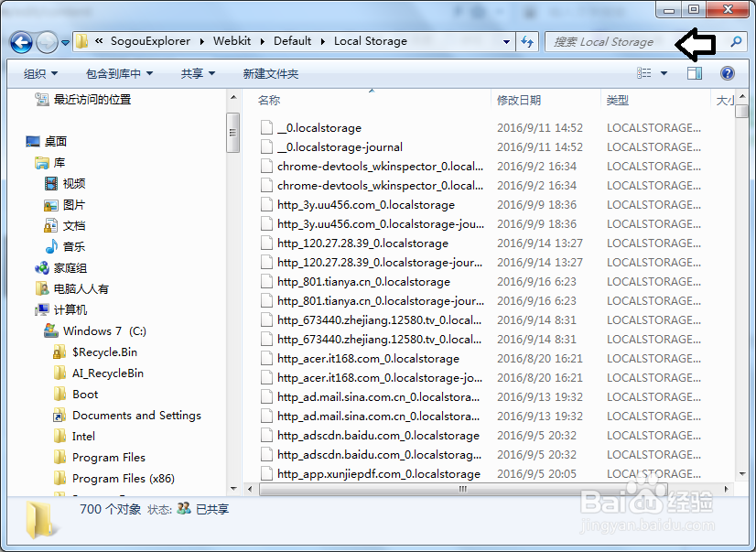The height and width of the screenshot is (552, 756).
Task: Click the 新建文件夹 button
Action: (x=271, y=73)
